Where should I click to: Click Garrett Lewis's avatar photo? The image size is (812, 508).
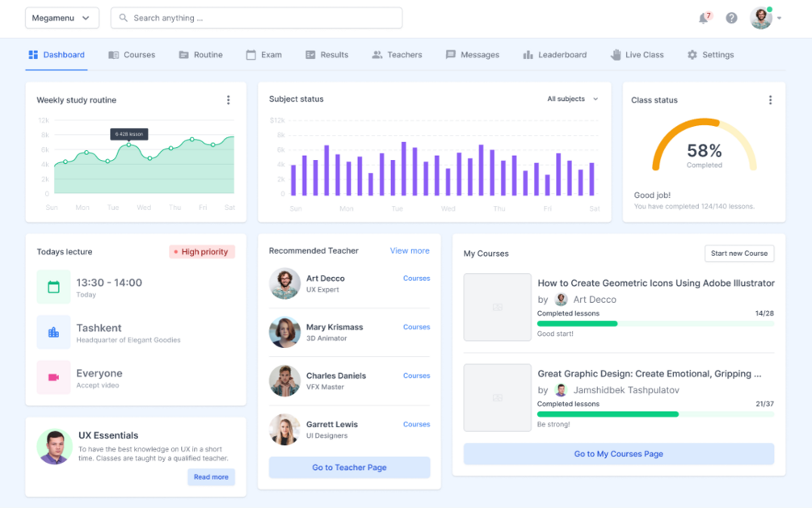284,430
